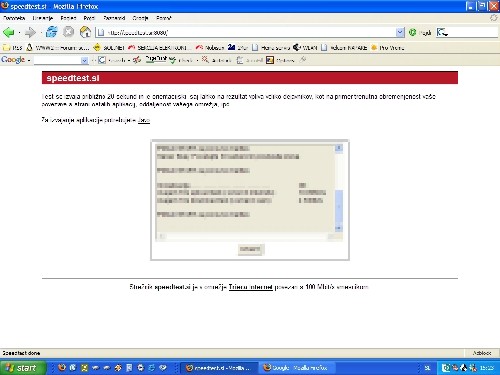Image resolution: width=500 pixels, height=375 pixels.
Task: Launch Firefox from the quick launch bar
Action: 62,368
